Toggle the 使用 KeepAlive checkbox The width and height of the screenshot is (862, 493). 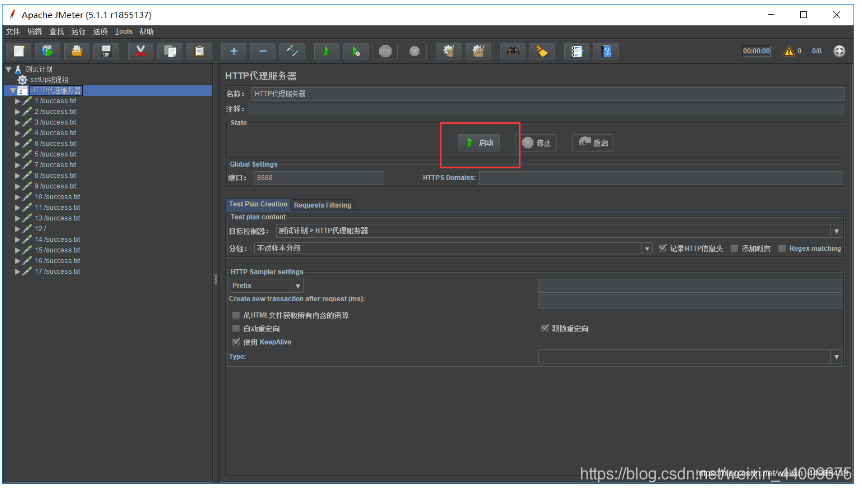click(x=236, y=342)
